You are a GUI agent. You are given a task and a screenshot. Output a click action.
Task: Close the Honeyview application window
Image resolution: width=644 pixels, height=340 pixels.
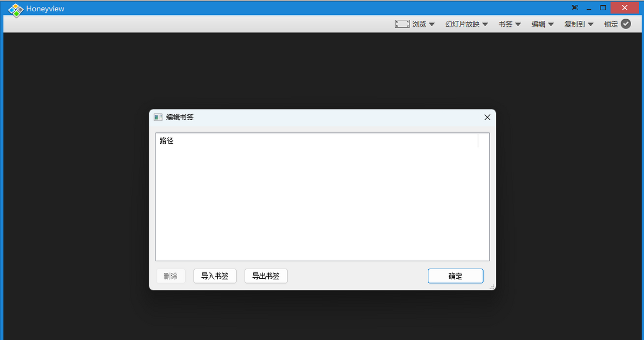click(x=624, y=8)
